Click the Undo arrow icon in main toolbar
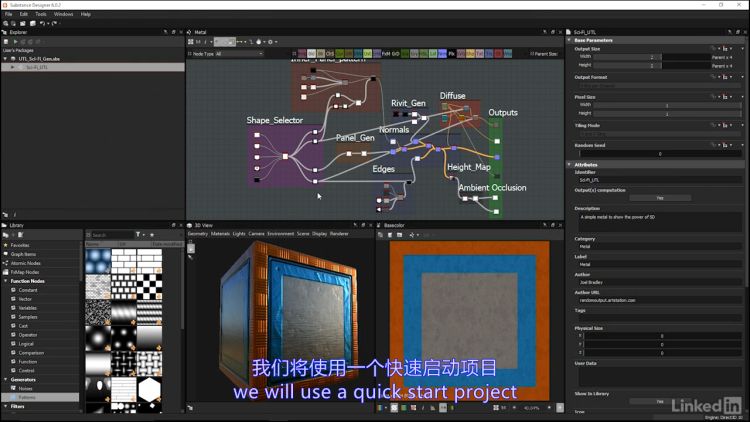This screenshot has height=422, width=750. click(43, 23)
